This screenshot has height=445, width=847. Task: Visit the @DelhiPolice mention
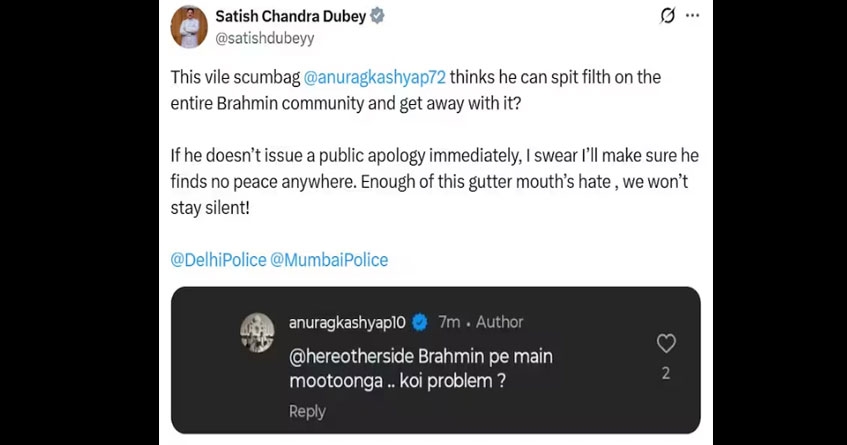point(218,260)
